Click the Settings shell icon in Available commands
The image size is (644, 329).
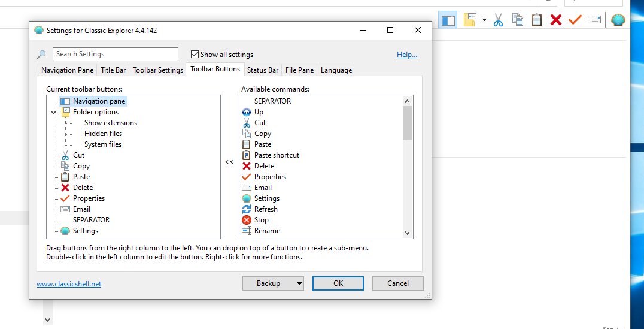[247, 198]
